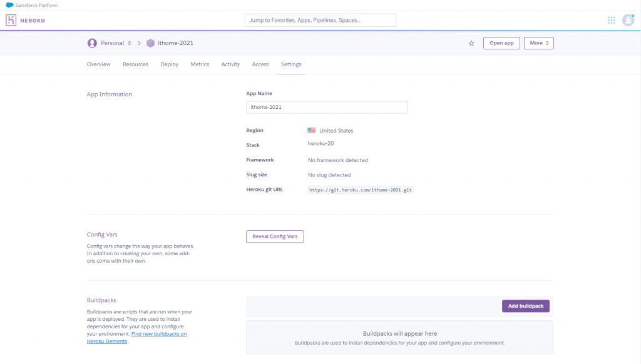Viewport: 641px width, 364px height.
Task: Click the Salesforce Platform label
Action: tap(36, 5)
